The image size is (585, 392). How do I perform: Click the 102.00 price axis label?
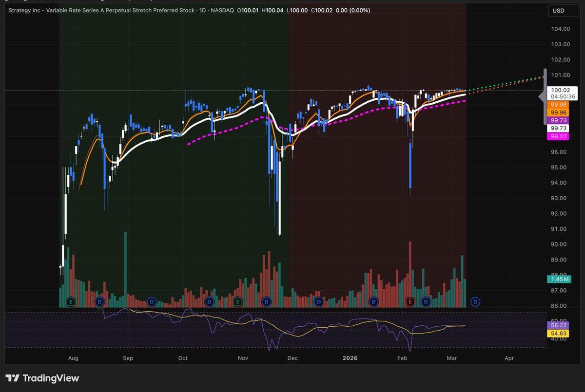[x=560, y=60]
